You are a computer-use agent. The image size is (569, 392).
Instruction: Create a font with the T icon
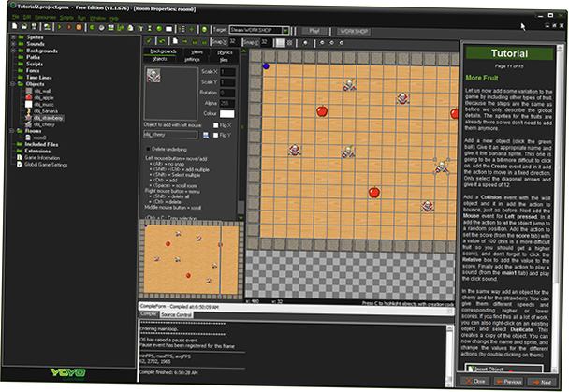[140, 28]
